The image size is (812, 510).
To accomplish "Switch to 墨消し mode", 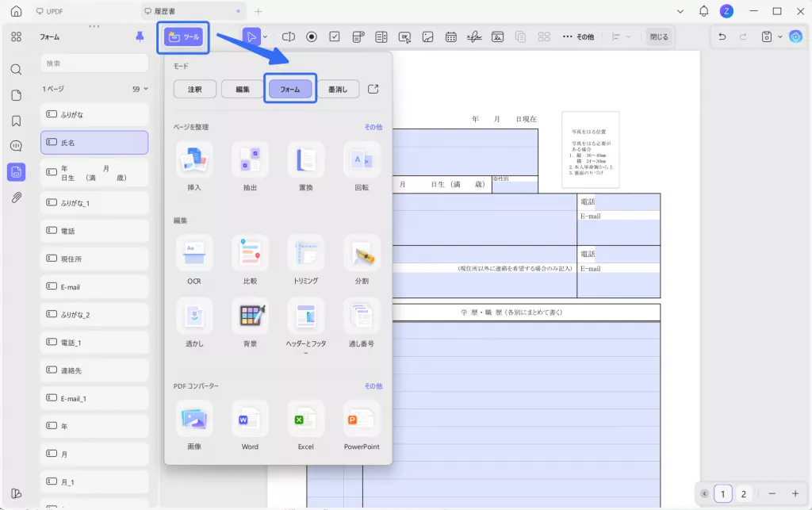I will point(338,88).
